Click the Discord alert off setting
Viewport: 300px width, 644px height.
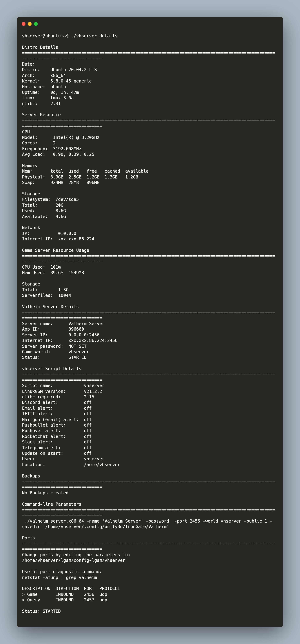pos(88,402)
